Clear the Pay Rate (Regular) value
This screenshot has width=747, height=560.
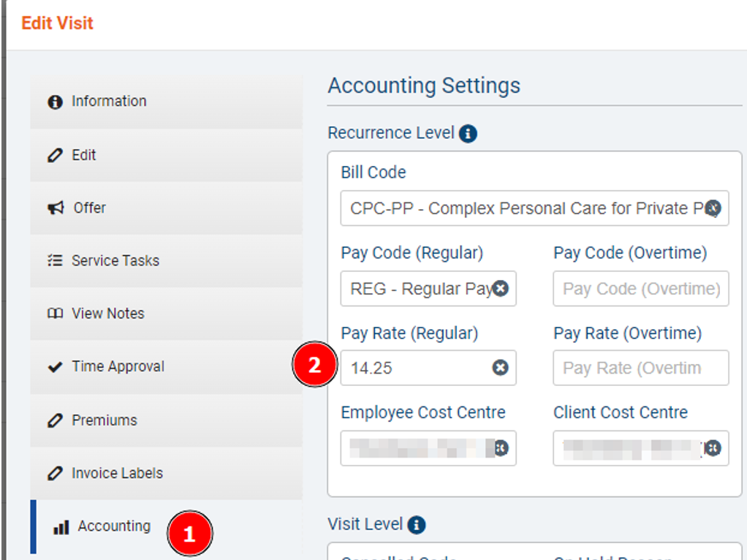(500, 368)
